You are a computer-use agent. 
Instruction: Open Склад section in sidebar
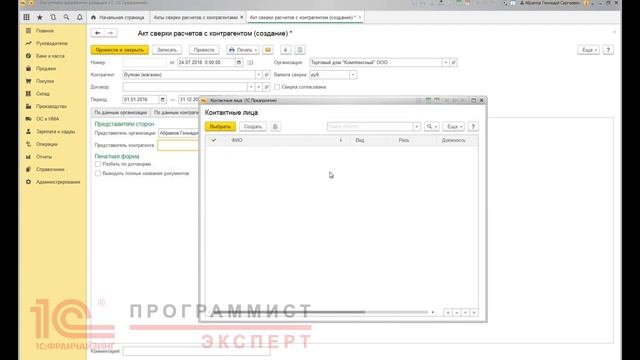[43, 94]
